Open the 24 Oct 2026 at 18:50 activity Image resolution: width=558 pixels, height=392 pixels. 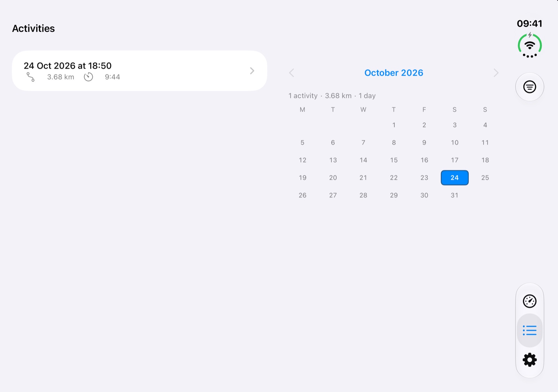139,71
